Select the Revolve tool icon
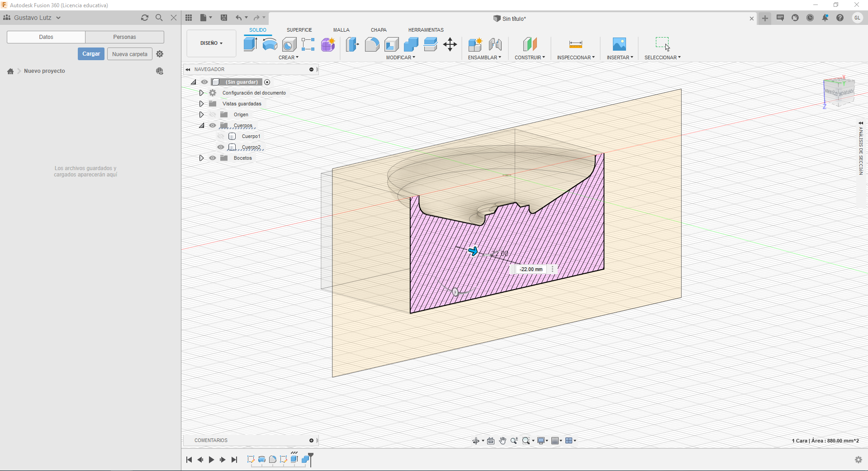Viewport: 868px width, 471px height. (x=270, y=44)
